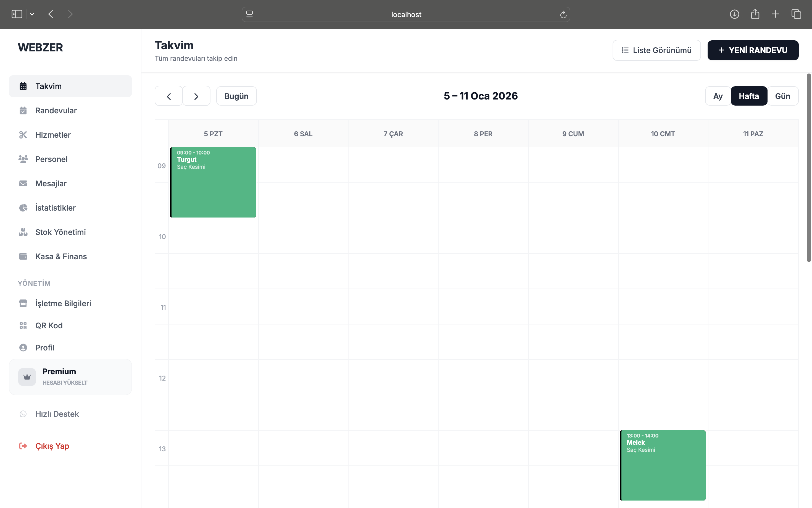Click the Stok Yönetimi boxes icon
Image resolution: width=812 pixels, height=508 pixels.
click(x=23, y=232)
